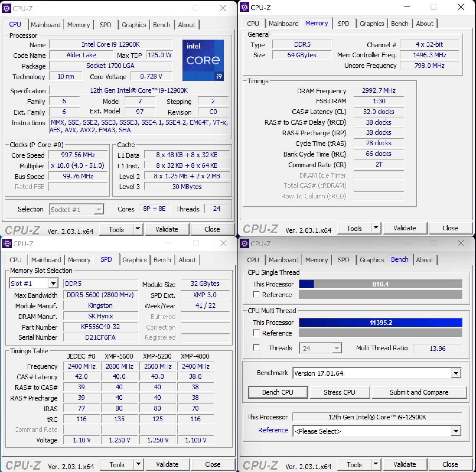This screenshot has width=476, height=472.
Task: Enable Reference checkbox under CPU Single Thread
Action: click(257, 294)
